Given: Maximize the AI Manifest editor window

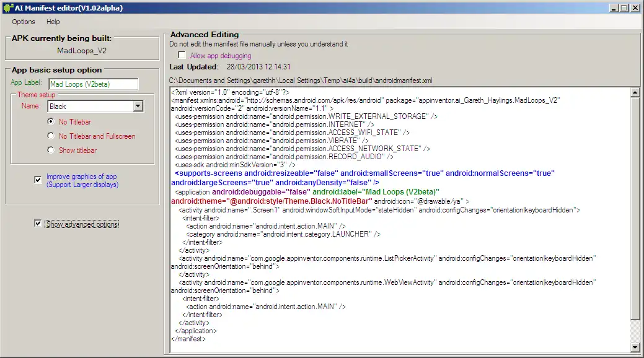Looking at the screenshot, I should pyautogui.click(x=624, y=8).
